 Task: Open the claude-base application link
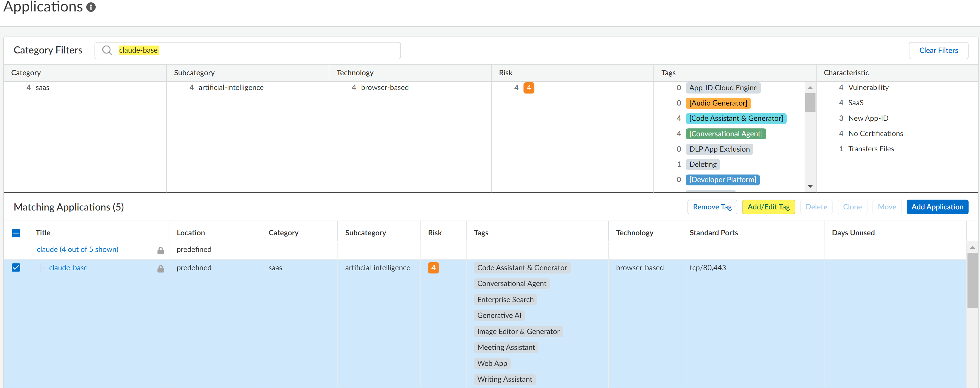pos(68,268)
